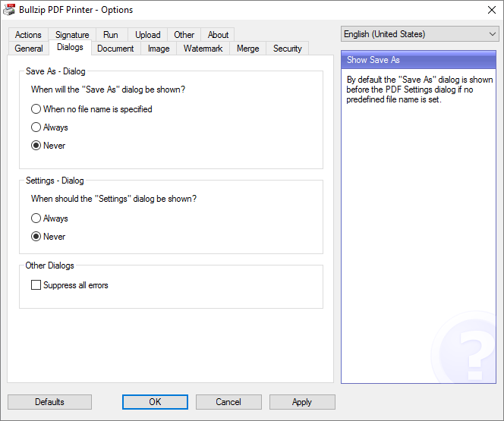The image size is (504, 421).
Task: Switch to the Image tab
Action: [x=159, y=49]
